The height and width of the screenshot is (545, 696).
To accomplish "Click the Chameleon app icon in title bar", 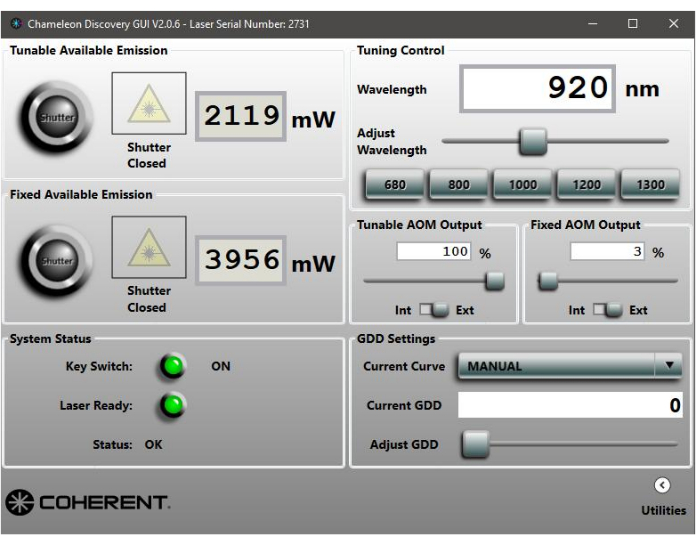I will click(16, 24).
